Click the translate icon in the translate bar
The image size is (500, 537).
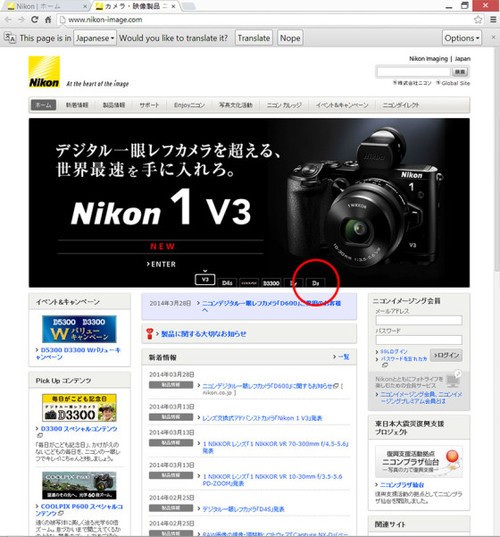[x=10, y=38]
